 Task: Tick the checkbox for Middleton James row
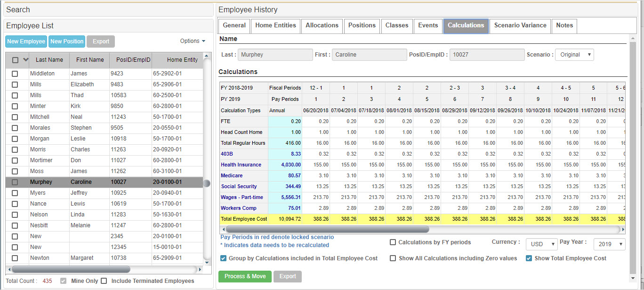click(x=15, y=74)
